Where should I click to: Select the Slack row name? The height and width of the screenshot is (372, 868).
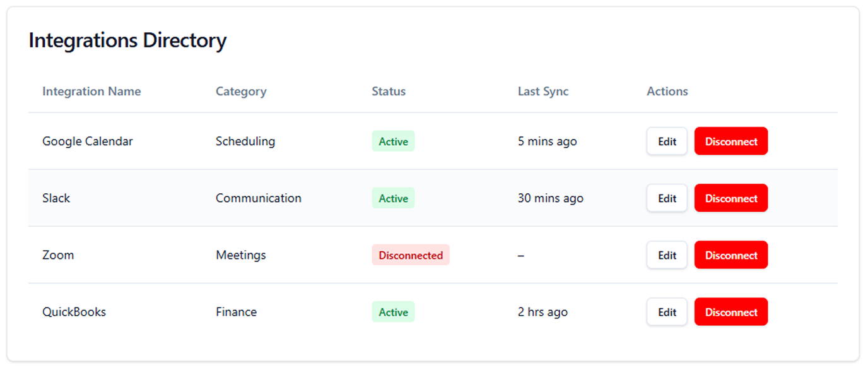(x=56, y=198)
